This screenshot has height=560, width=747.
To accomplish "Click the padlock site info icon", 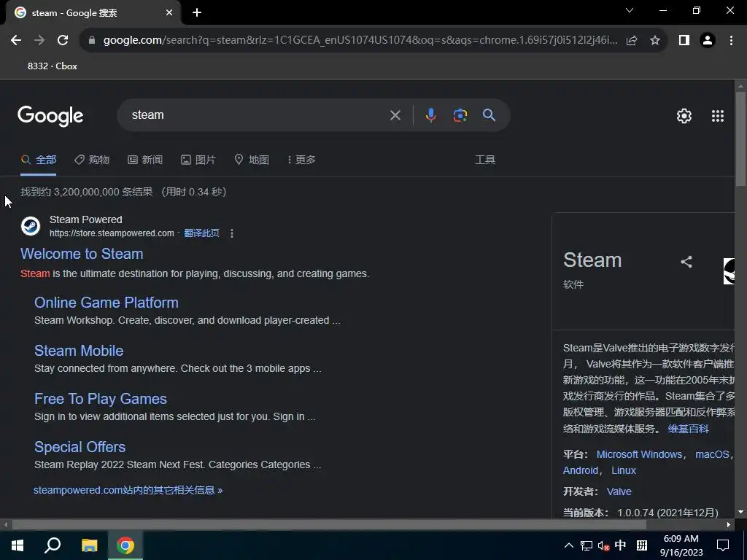I will click(92, 41).
